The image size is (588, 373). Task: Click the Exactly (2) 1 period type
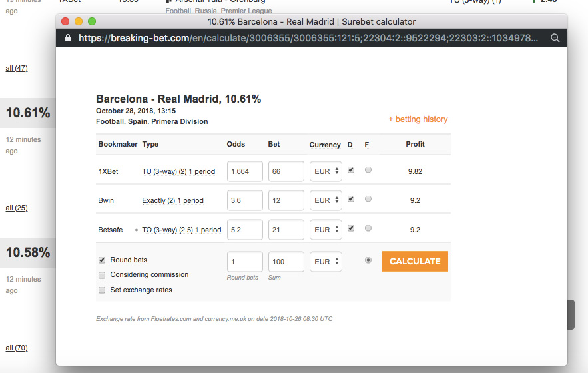172,200
